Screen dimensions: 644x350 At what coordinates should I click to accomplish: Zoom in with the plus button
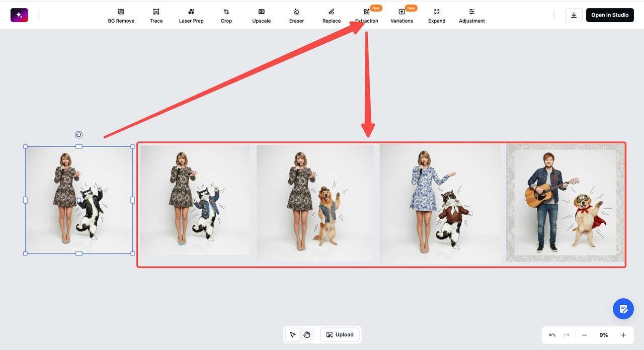pyautogui.click(x=623, y=335)
